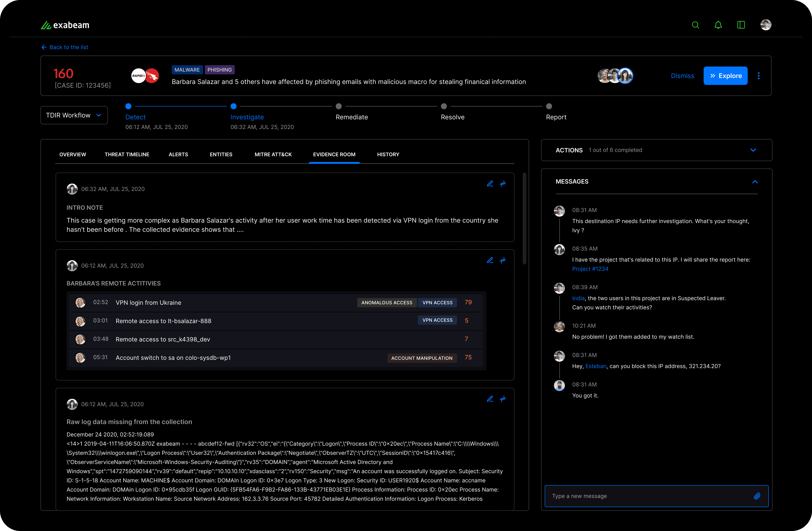This screenshot has height=531, width=812.
Task: Click the India mention link
Action: pyautogui.click(x=578, y=298)
